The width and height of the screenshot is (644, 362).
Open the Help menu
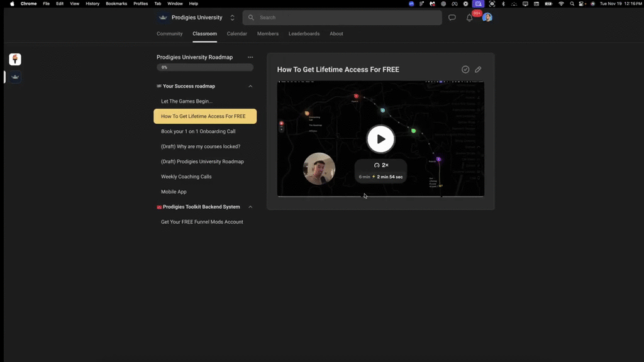pos(194,4)
